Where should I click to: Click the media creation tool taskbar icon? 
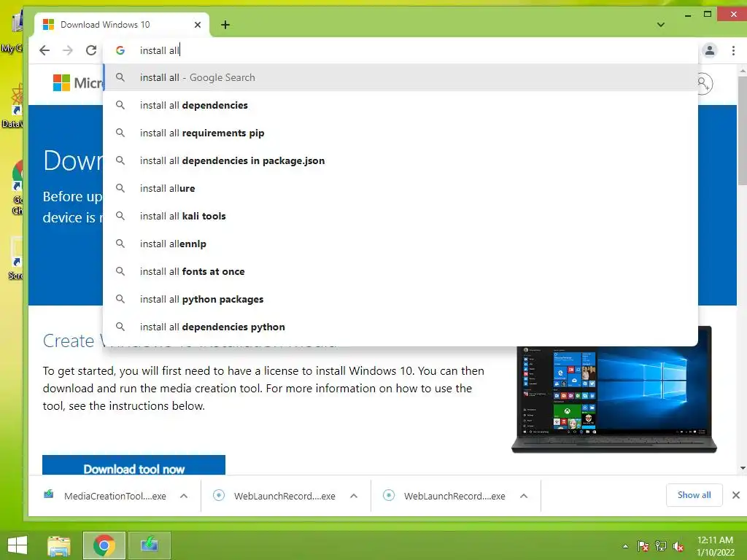pos(149,545)
